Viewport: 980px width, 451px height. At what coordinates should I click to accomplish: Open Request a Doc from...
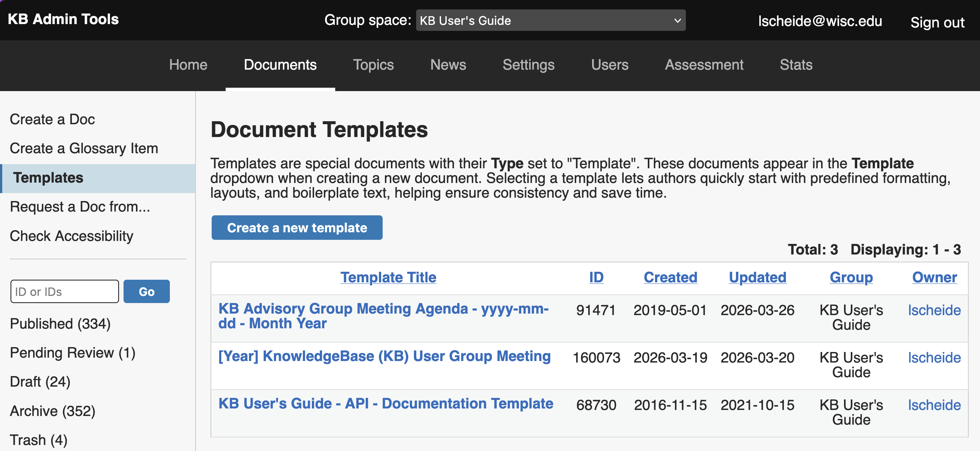pyautogui.click(x=79, y=207)
